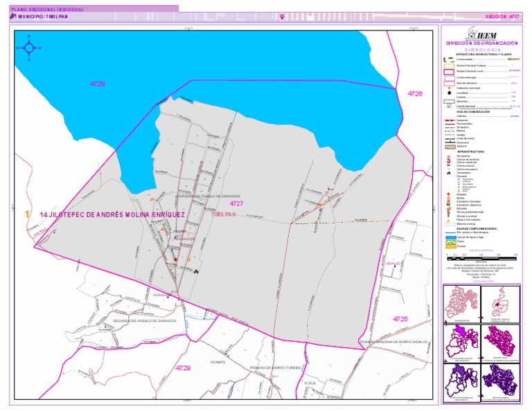532x411 pixels.
Task: Click the cemetery marker on the map
Action: 196,271
